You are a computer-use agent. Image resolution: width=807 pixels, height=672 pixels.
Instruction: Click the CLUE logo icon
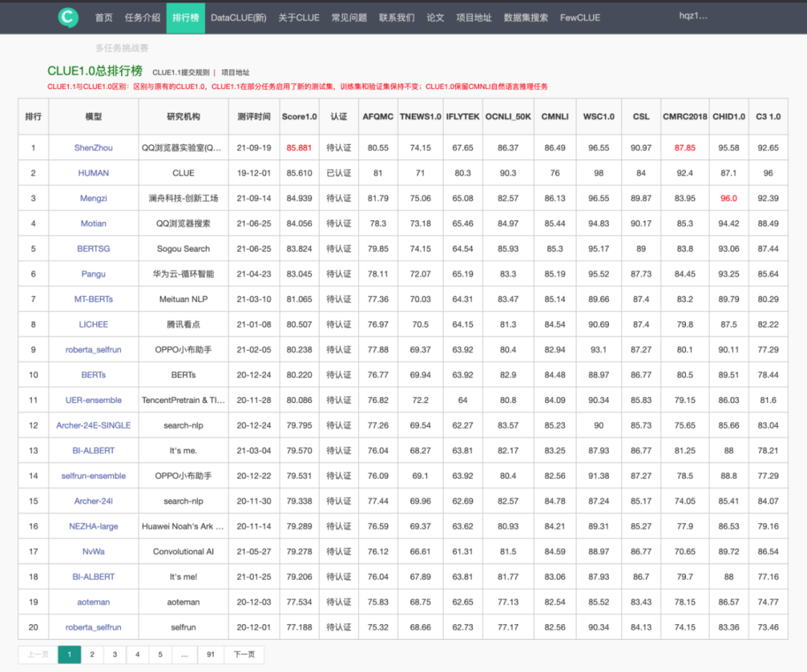[x=68, y=17]
